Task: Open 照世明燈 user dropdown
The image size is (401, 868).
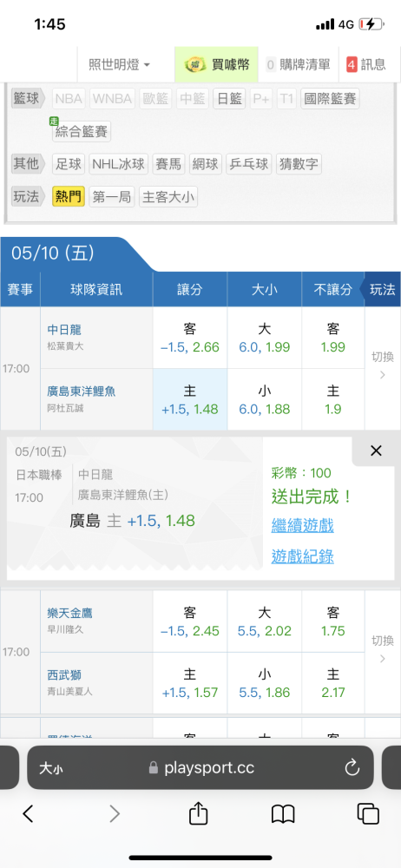Action: (119, 64)
